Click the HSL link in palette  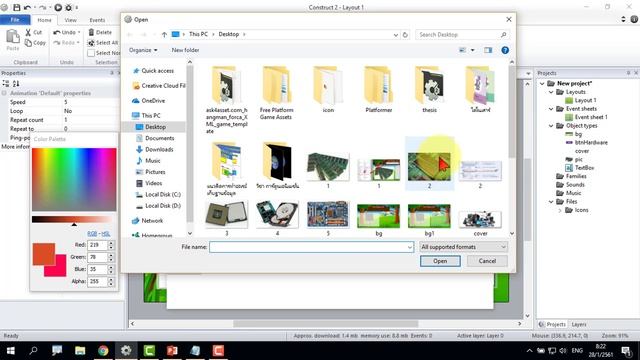[106, 233]
